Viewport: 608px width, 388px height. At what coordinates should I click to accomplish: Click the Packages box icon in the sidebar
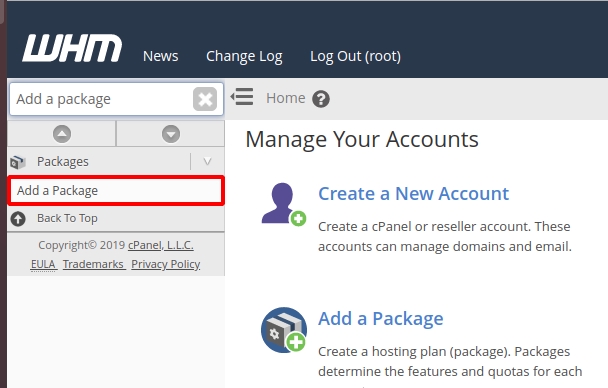pos(17,162)
